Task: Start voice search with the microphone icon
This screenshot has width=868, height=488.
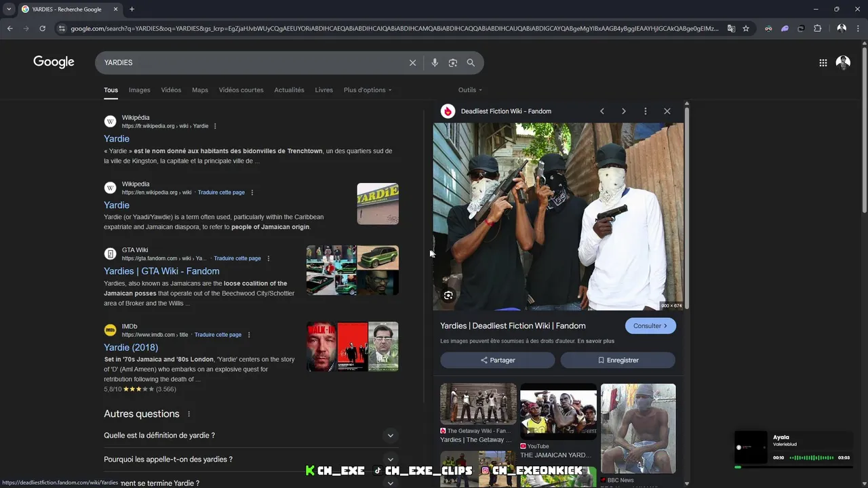Action: pos(435,62)
